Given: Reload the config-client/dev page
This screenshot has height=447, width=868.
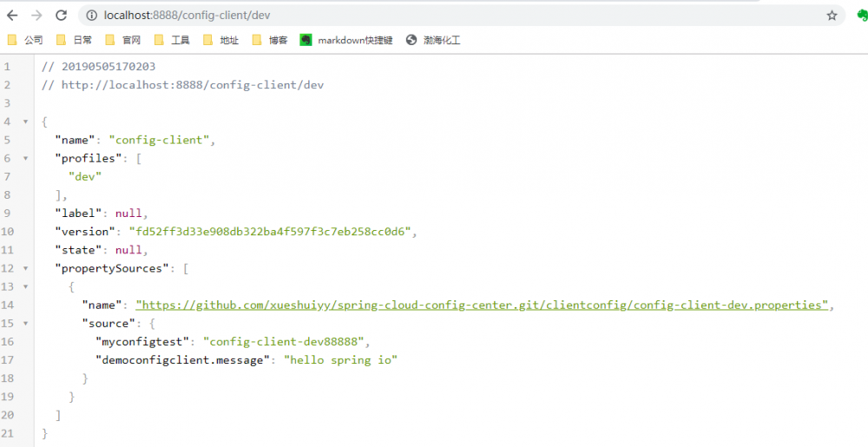Looking at the screenshot, I should pos(61,16).
